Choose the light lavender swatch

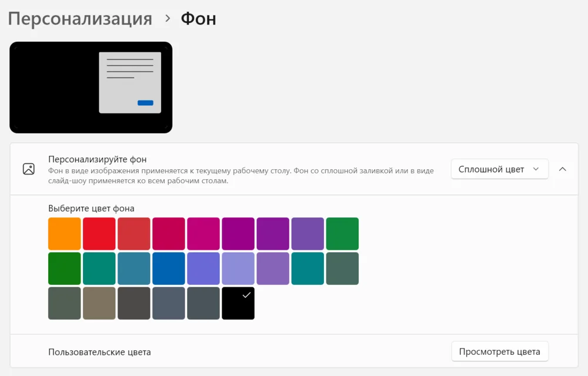238,268
